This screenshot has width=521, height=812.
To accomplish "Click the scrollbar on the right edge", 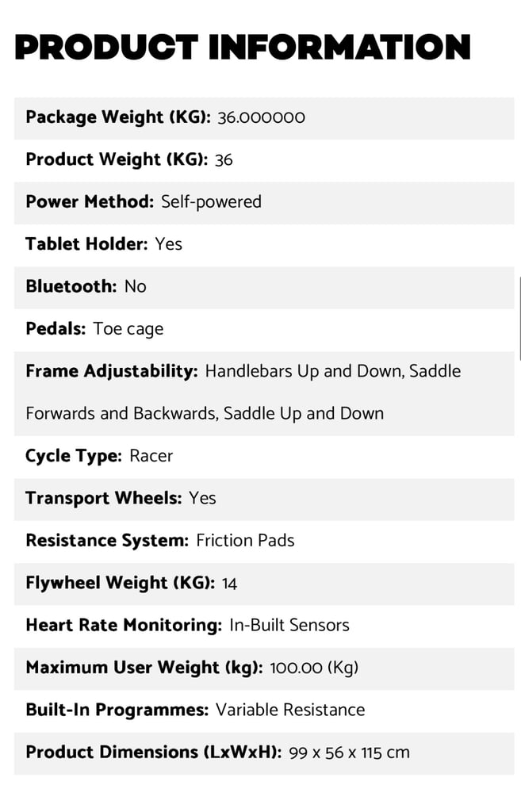I will [519, 319].
